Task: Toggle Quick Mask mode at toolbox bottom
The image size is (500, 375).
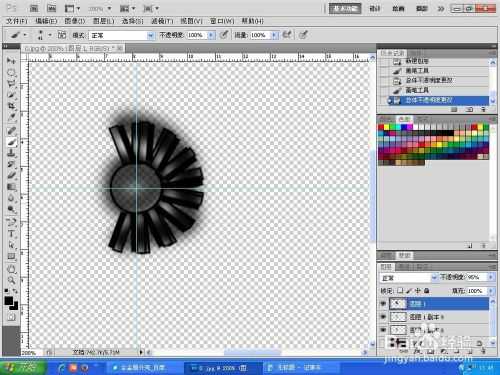Action: [11, 317]
